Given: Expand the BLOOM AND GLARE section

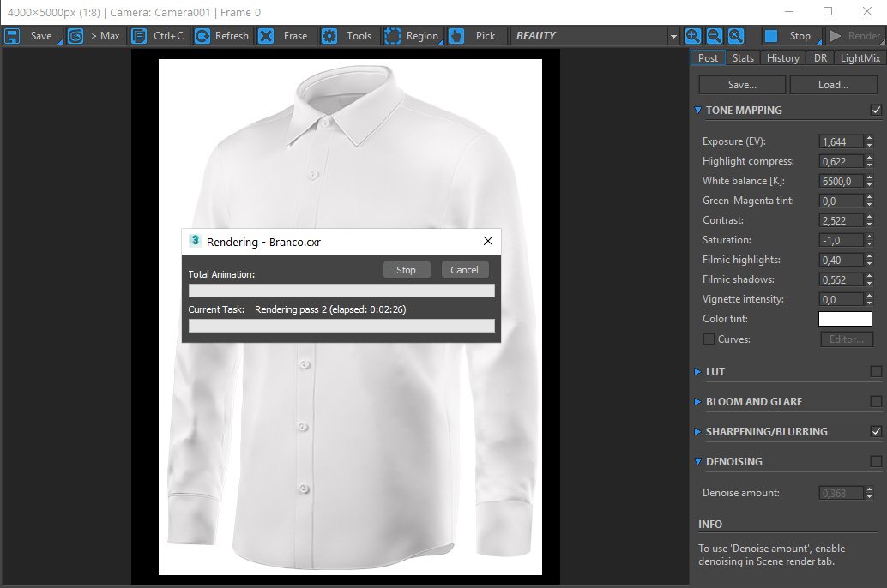Looking at the screenshot, I should [x=697, y=401].
